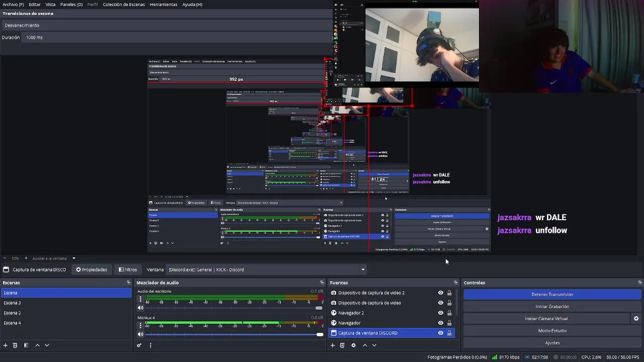Open the Paneles menu

(x=71, y=5)
